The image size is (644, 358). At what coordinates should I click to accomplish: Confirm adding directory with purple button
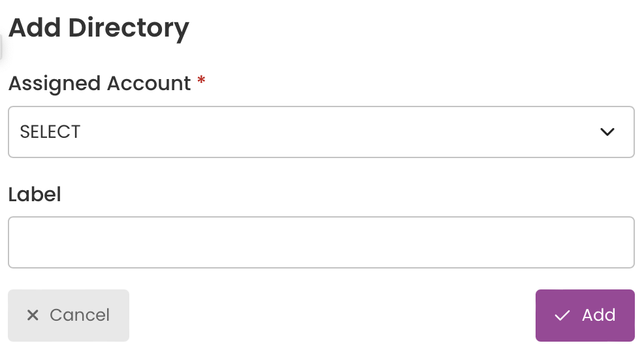pos(585,316)
